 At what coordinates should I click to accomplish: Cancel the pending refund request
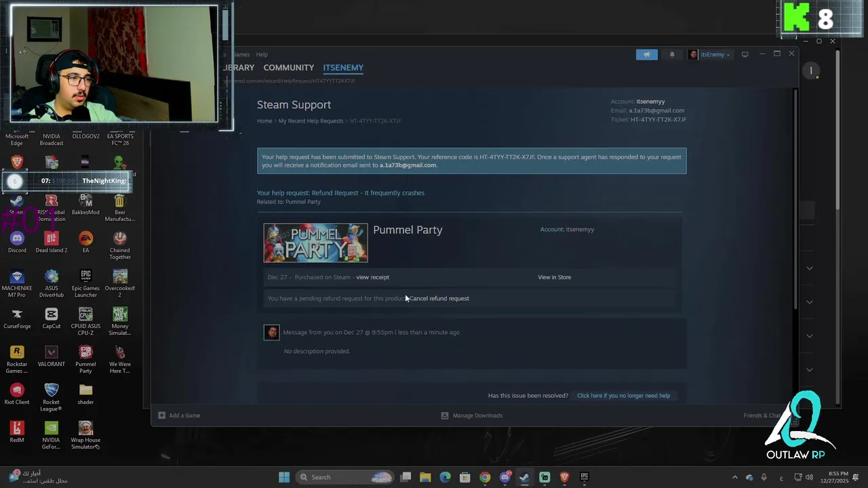click(x=439, y=298)
